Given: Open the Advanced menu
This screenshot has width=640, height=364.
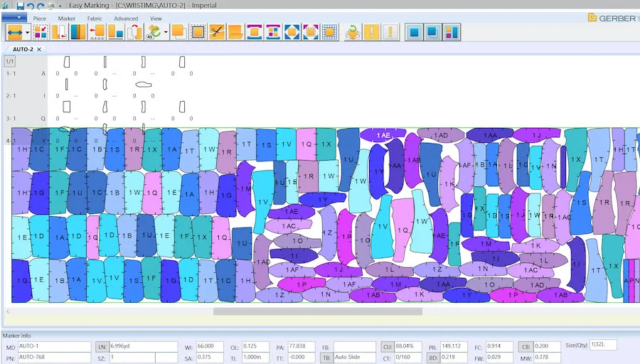Looking at the screenshot, I should tap(126, 18).
